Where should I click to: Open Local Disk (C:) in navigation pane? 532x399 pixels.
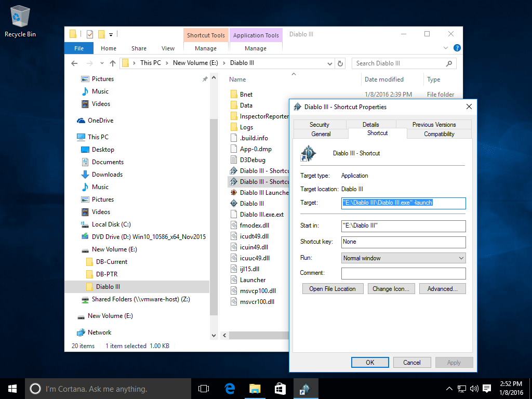pos(111,224)
